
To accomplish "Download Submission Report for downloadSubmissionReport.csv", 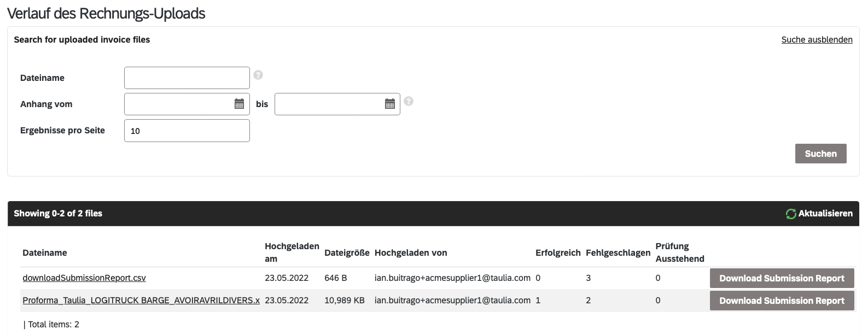I will coord(782,278).
